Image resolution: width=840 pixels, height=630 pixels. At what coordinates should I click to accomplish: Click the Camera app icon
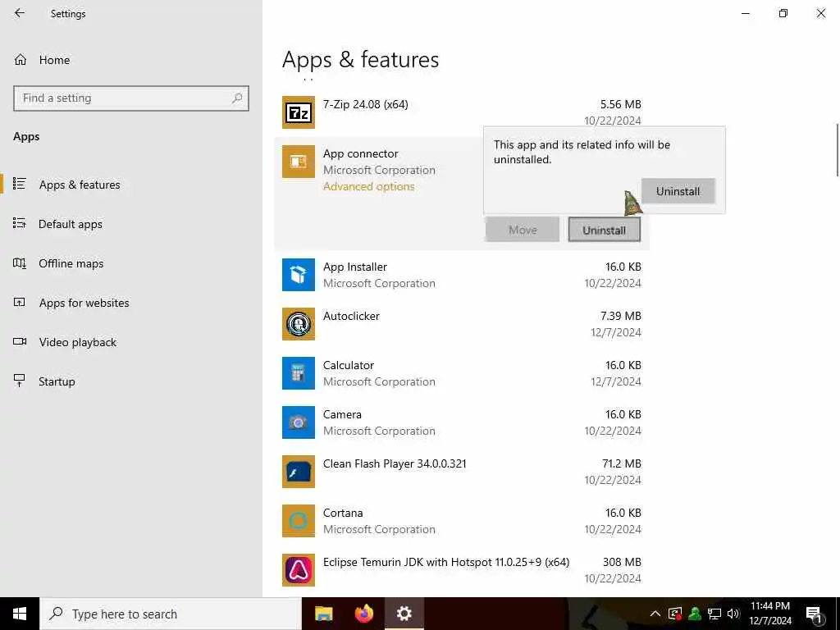click(299, 422)
